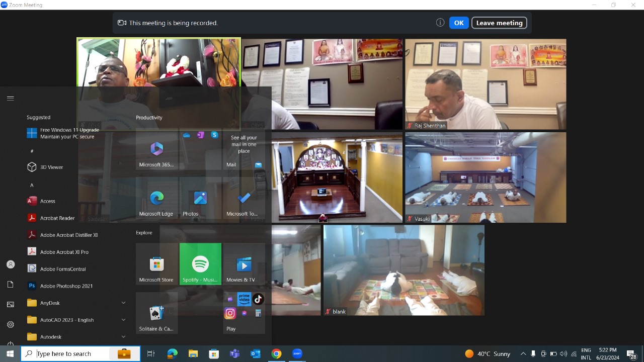Image resolution: width=644 pixels, height=362 pixels.
Task: Click the Leave meeting button
Action: click(x=499, y=23)
